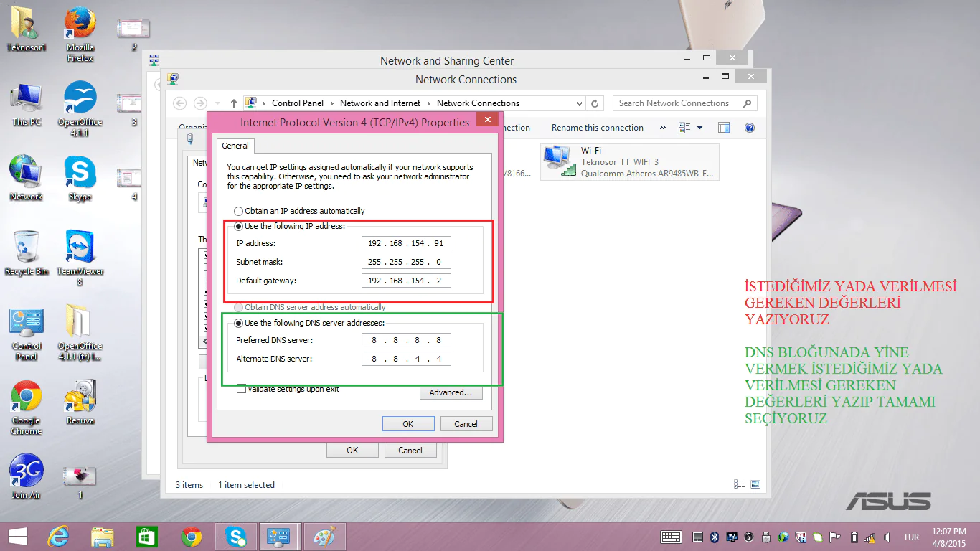Viewport: 980px width, 551px height.
Task: Open Skype from the taskbar
Action: tap(236, 536)
